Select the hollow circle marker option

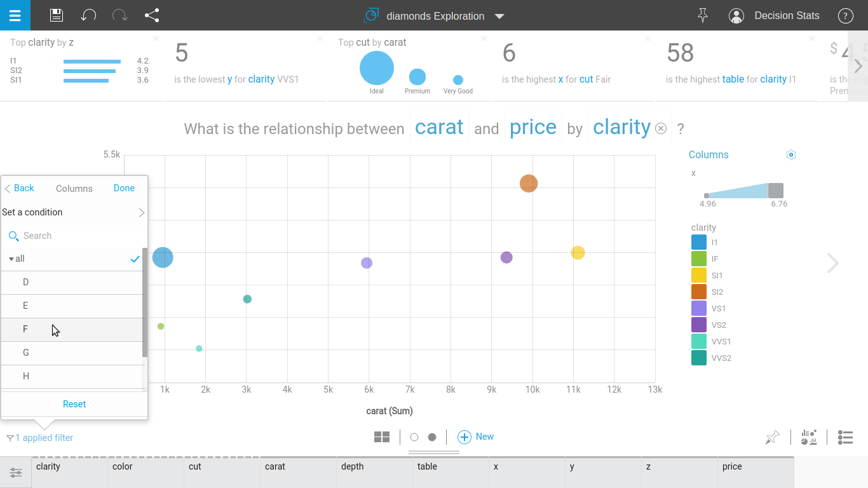pos(414,437)
